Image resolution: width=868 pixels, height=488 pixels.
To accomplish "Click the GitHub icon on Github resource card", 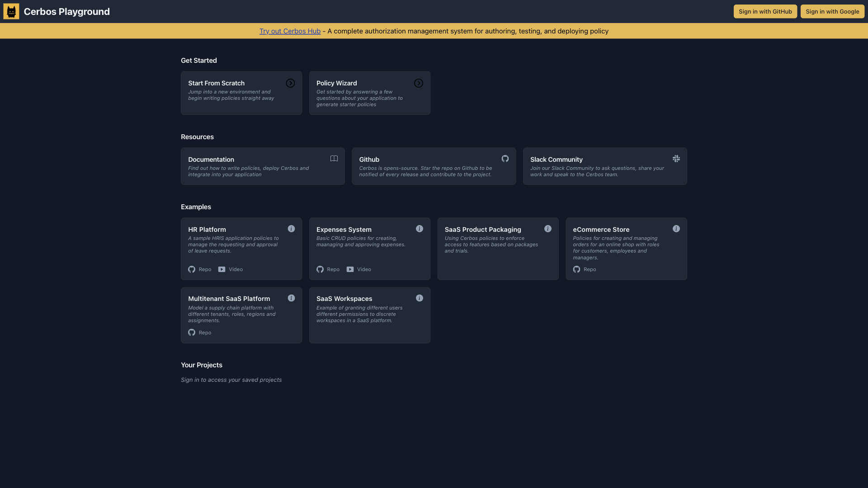I will 505,159.
